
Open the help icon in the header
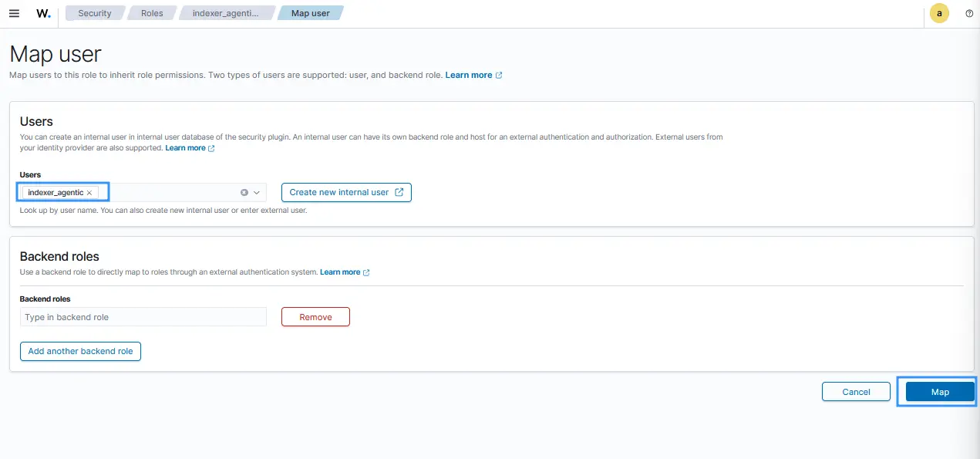[x=969, y=13]
